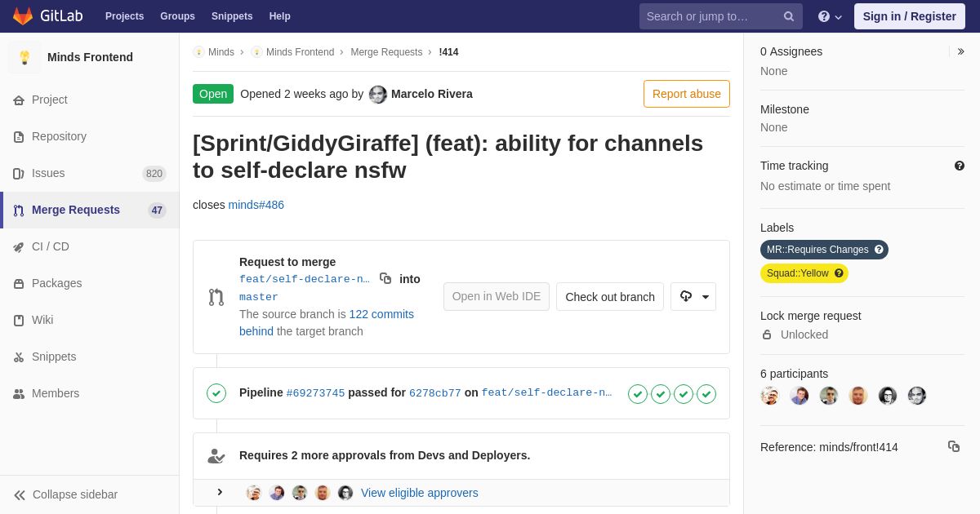Viewport: 980px width, 514px height.
Task: Copy the source branch name
Action: 385,278
